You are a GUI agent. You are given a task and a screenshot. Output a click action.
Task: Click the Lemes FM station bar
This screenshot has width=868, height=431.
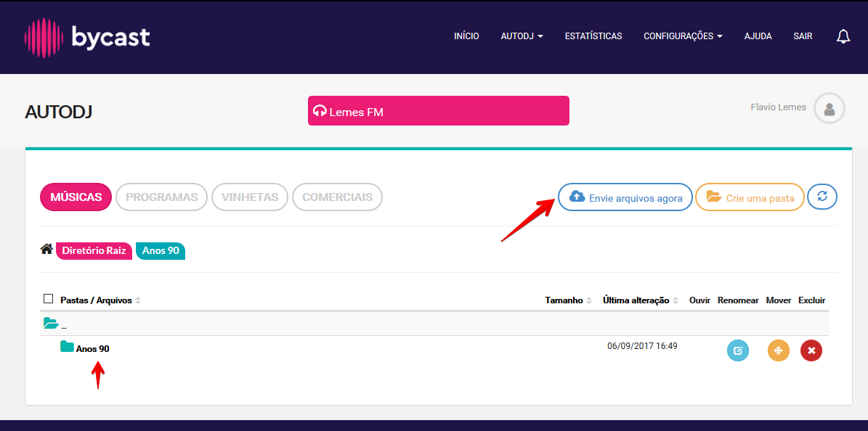439,111
